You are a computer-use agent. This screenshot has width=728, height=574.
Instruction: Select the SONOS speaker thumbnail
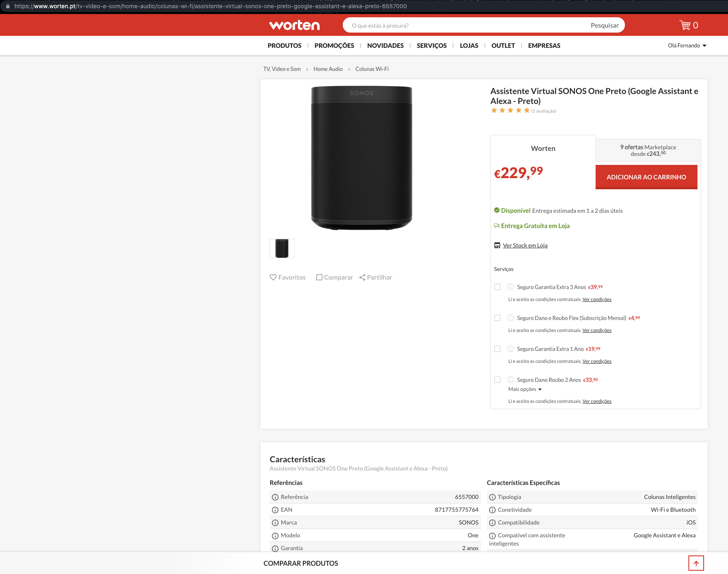pos(282,248)
